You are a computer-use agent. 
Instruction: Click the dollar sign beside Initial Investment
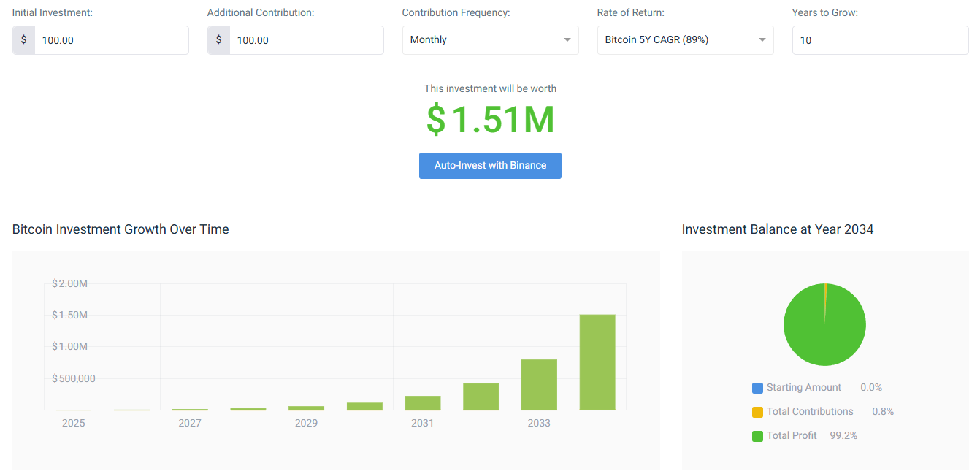pos(22,40)
